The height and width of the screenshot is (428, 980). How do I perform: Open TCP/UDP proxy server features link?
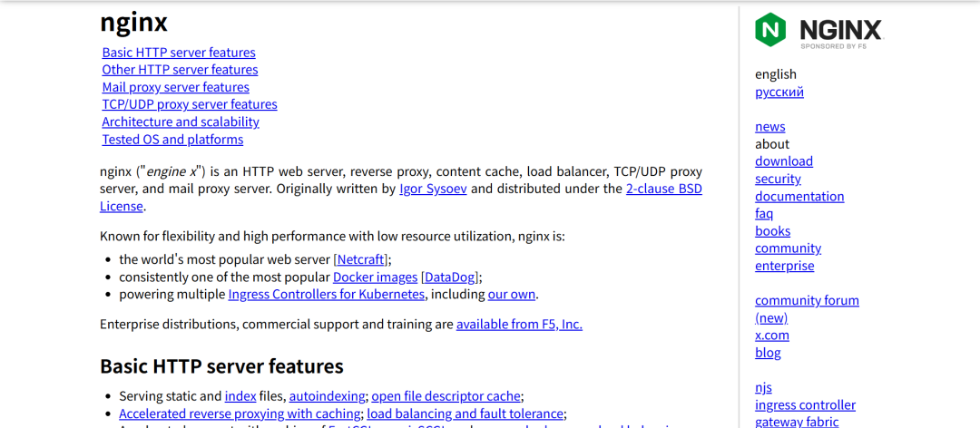tap(190, 104)
